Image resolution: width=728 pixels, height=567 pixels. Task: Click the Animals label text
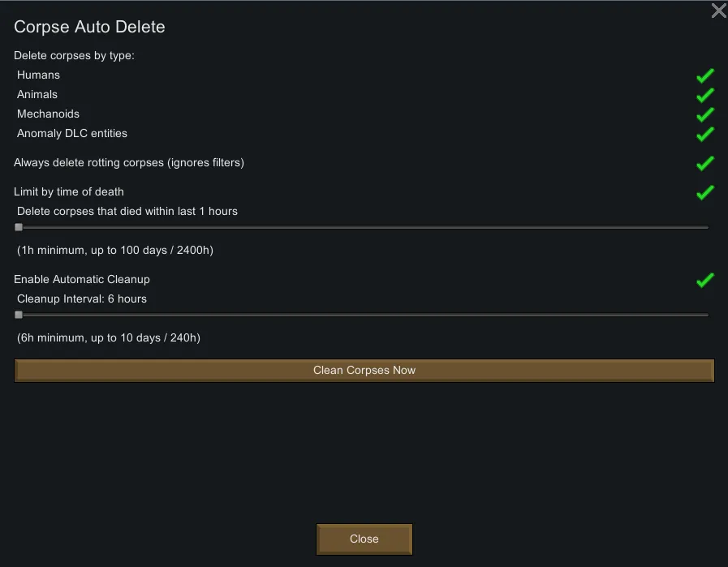37,94
